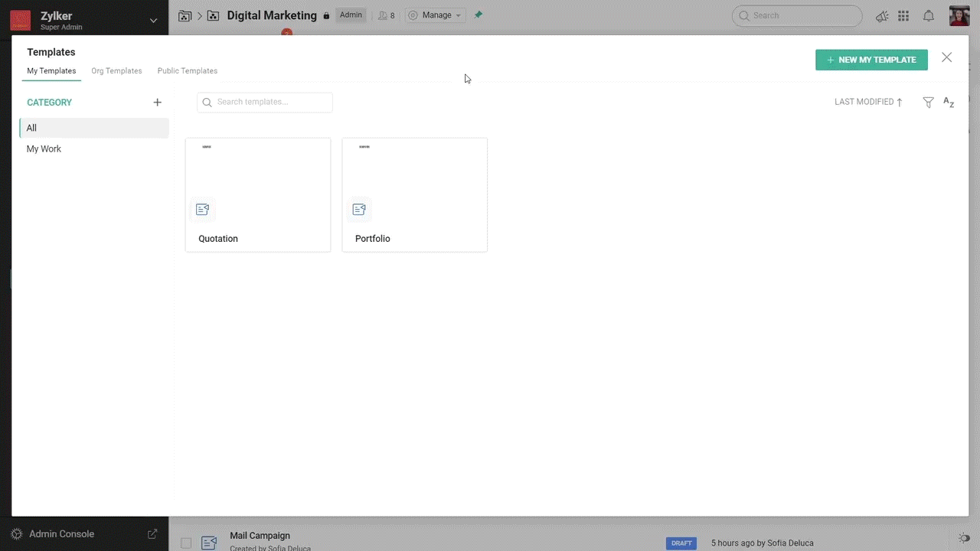Switch to Org Templates tab

[116, 71]
